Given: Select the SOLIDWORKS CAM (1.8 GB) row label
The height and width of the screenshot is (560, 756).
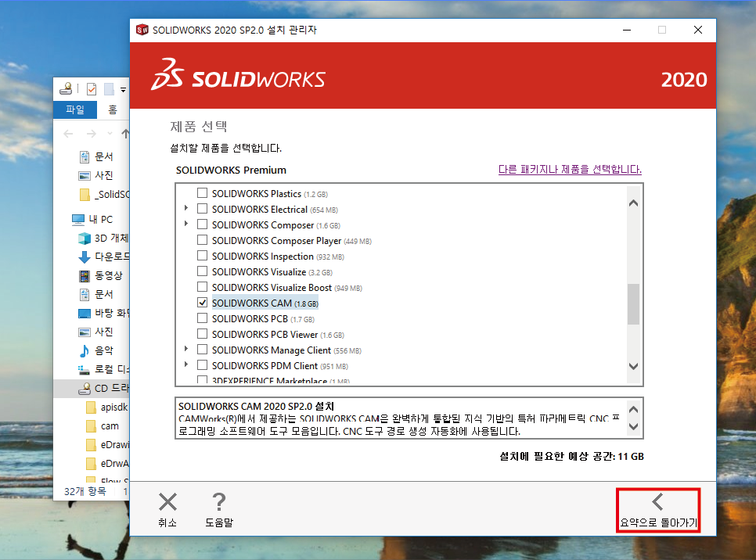Looking at the screenshot, I should (265, 303).
